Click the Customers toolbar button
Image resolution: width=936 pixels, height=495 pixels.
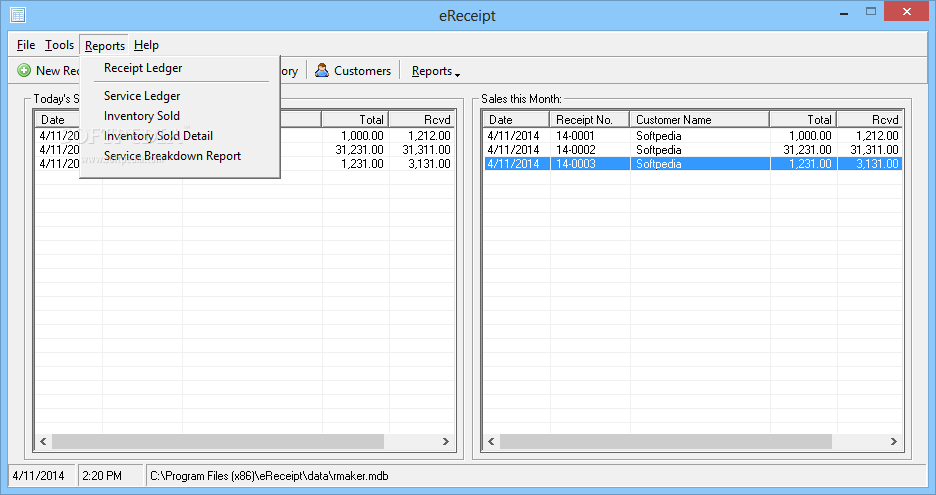[353, 70]
